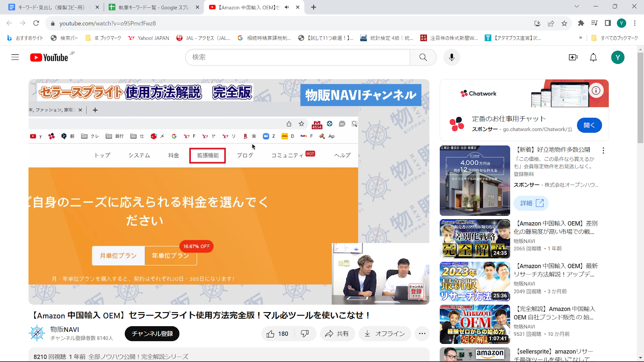644x362 pixels.
Task: Open JAL アクセス bookmark
Action: point(204,38)
